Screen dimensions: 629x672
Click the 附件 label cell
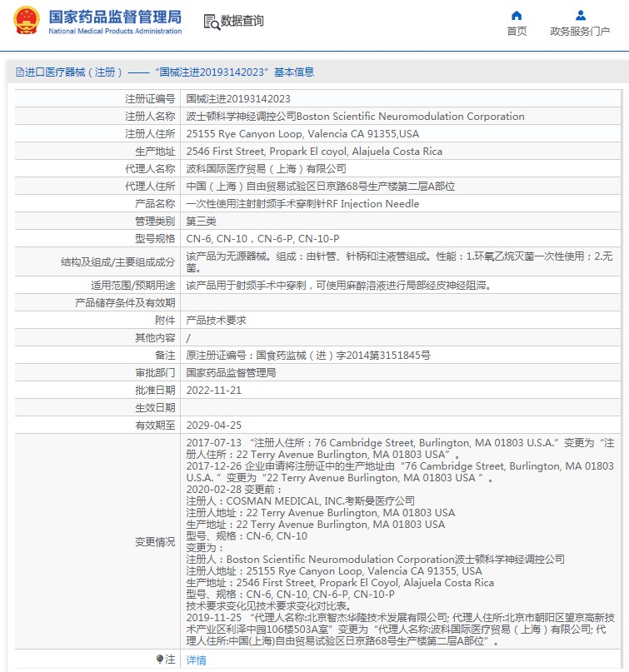click(97, 321)
